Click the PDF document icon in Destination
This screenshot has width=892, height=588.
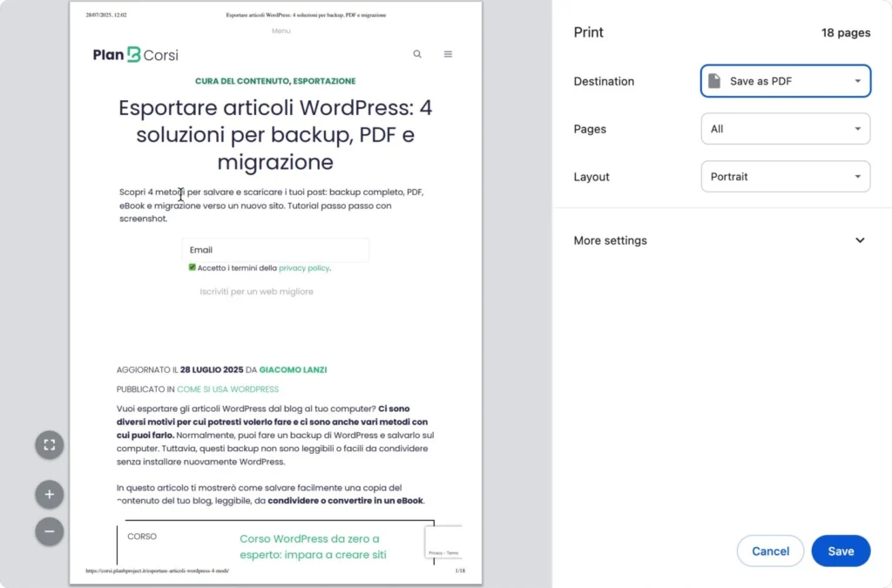point(714,81)
